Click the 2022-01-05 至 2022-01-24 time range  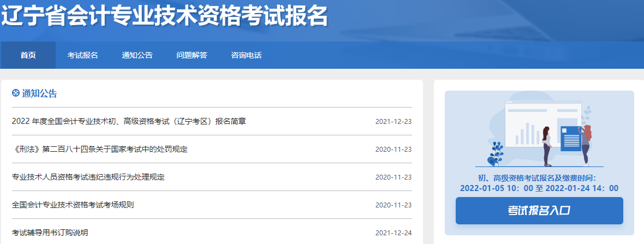pyautogui.click(x=539, y=188)
